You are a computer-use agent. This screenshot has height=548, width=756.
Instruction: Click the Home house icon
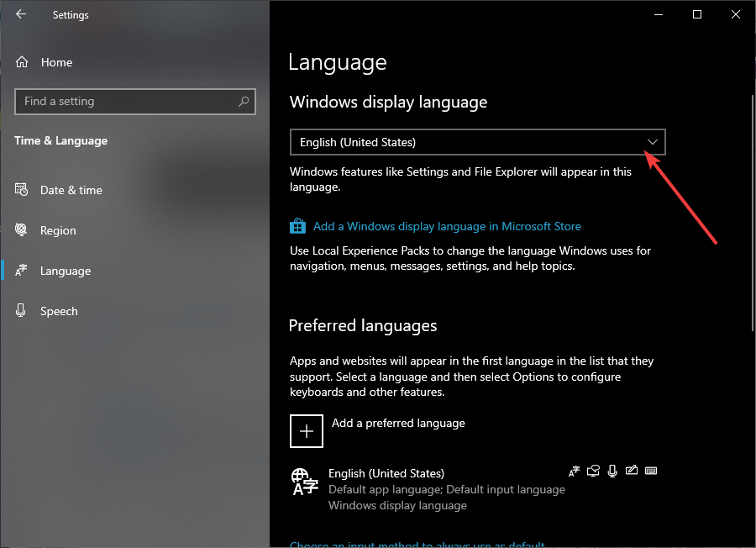[x=22, y=62]
